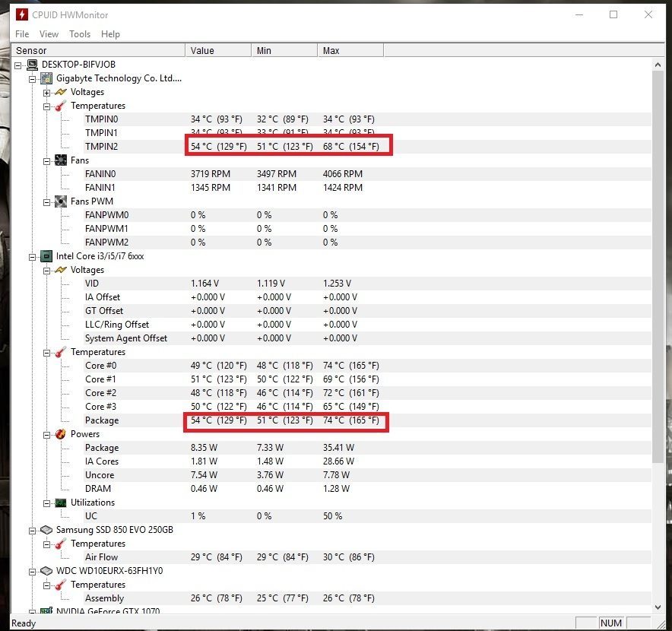Click the Value column header
The height and width of the screenshot is (631, 672).
(218, 51)
